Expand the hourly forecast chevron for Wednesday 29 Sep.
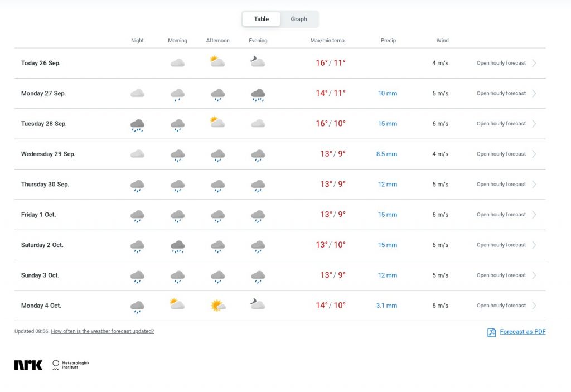Image resolution: width=571 pixels, height=392 pixels. click(534, 154)
